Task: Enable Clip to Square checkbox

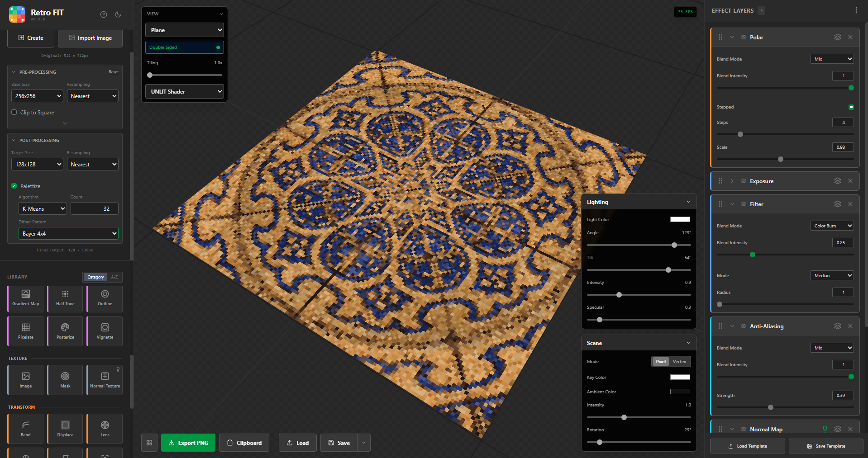Action: point(14,112)
